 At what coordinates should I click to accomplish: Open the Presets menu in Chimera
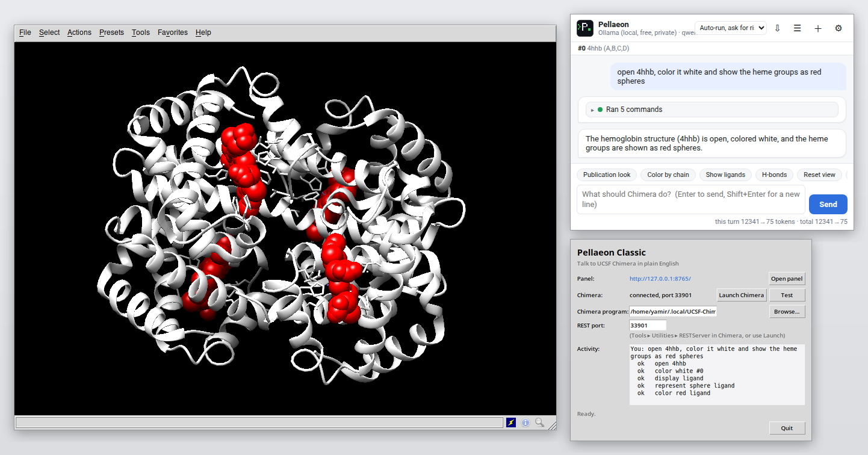point(111,32)
